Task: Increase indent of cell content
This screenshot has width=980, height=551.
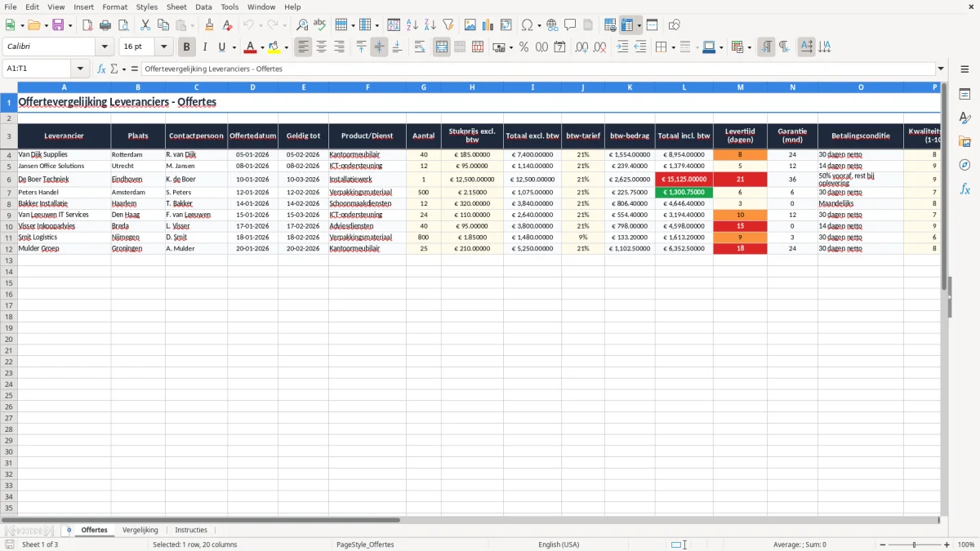Action: [622, 47]
